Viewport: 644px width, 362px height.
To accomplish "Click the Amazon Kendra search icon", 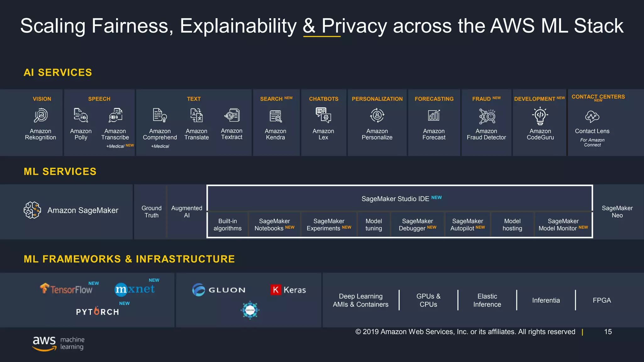I will (276, 116).
